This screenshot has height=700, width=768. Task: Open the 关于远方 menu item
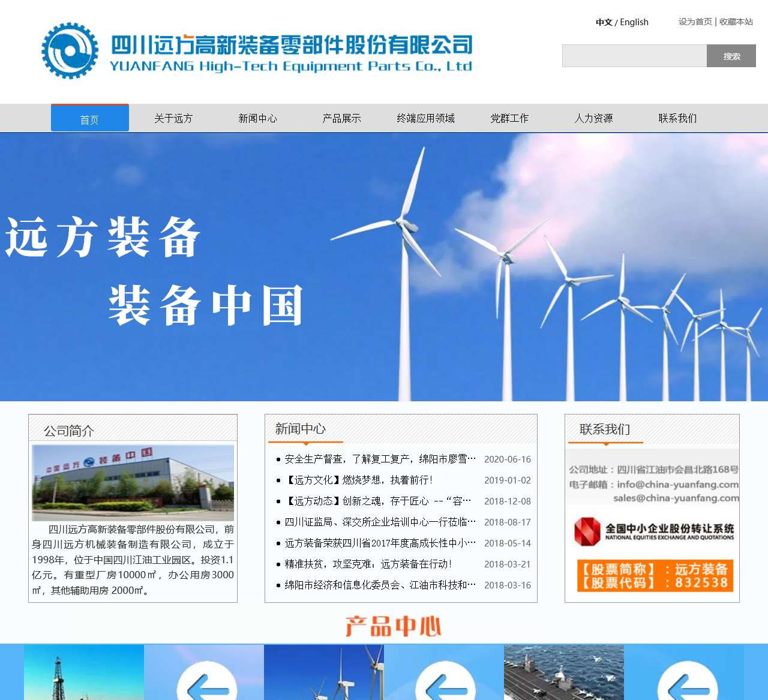[x=173, y=118]
